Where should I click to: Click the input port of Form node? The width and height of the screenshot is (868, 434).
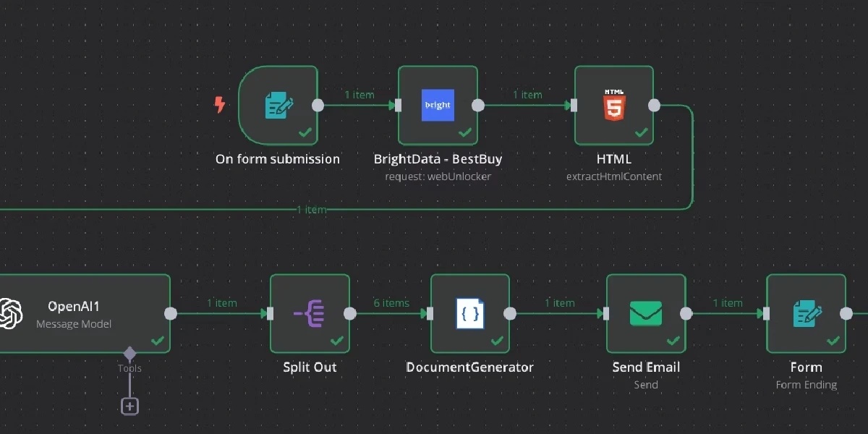point(766,314)
